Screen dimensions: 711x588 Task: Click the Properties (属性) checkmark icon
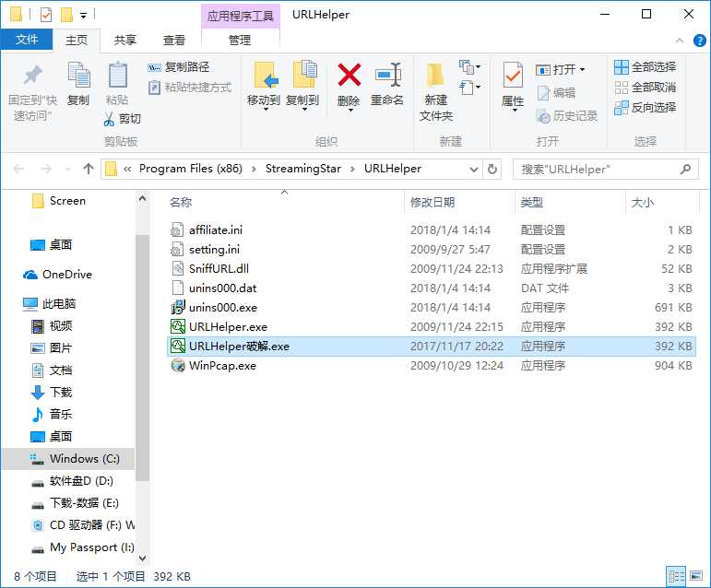[513, 75]
